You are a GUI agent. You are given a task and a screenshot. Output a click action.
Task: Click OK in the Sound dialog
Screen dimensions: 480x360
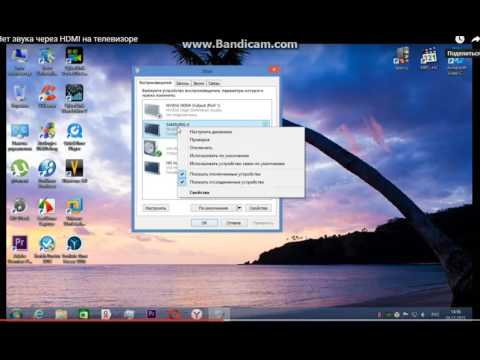[x=204, y=223]
